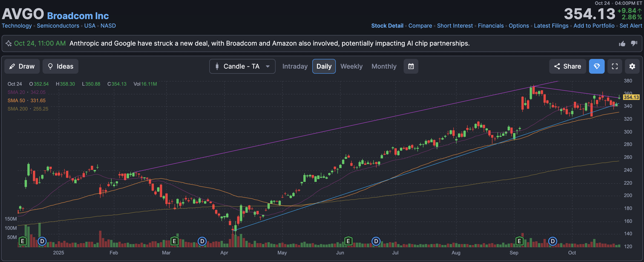Click the AI sparkle icon beside news

pyautogui.click(x=9, y=44)
